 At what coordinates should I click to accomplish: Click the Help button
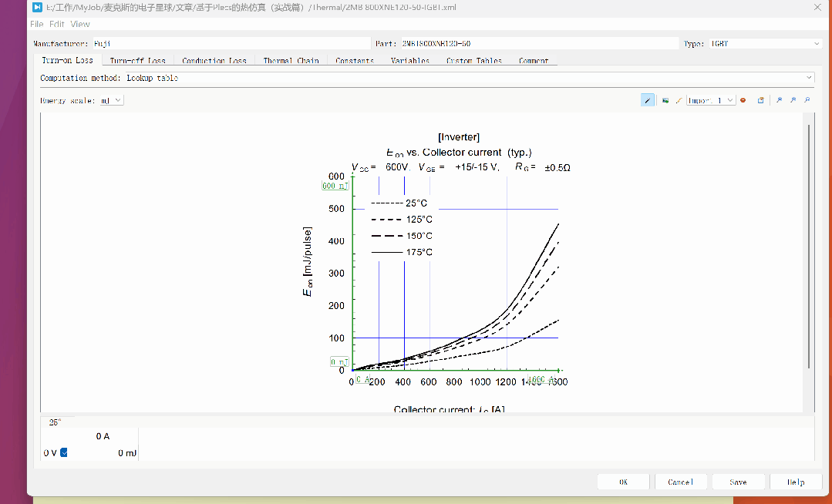pyautogui.click(x=796, y=482)
